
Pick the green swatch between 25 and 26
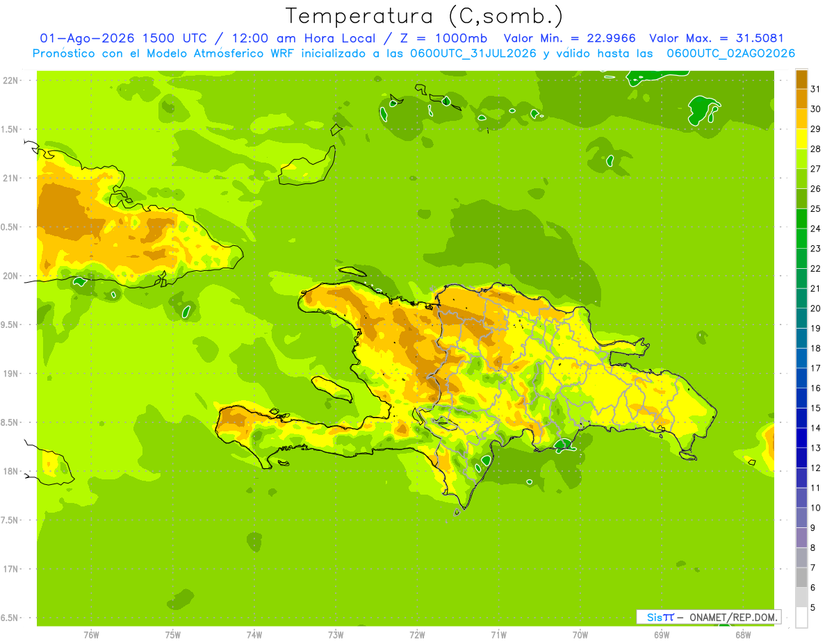click(x=801, y=199)
